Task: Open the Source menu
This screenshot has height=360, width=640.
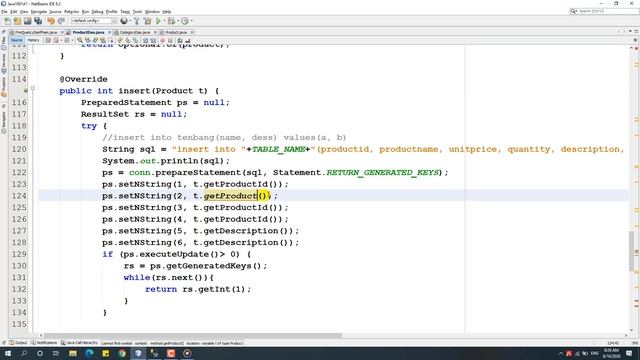Action: point(55,11)
